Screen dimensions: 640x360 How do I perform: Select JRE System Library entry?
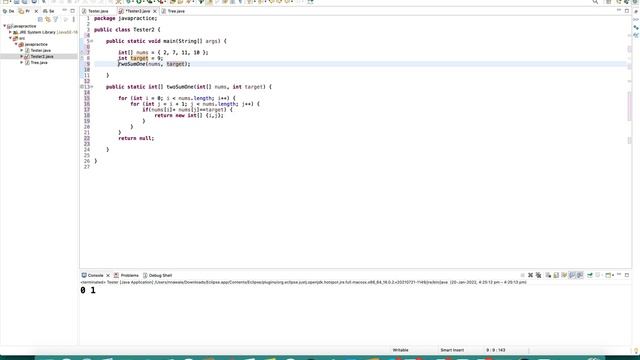coord(45,32)
